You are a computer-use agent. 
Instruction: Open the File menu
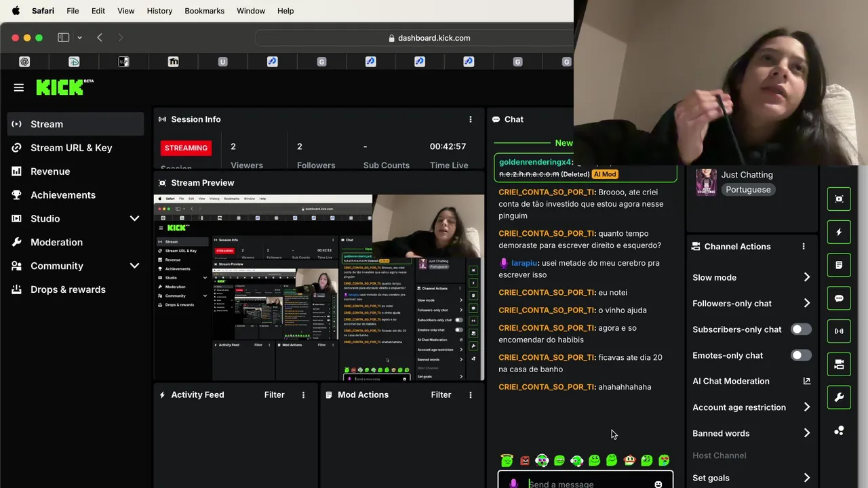[x=73, y=11]
